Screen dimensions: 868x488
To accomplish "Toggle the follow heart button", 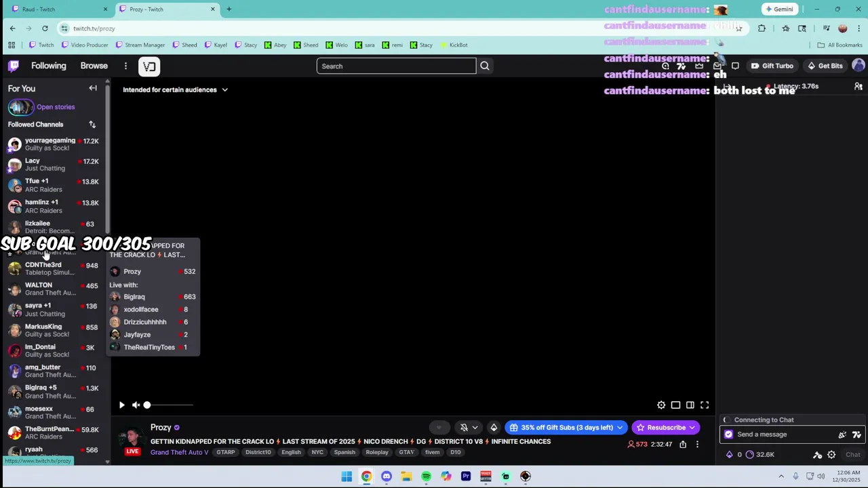I will tap(439, 428).
